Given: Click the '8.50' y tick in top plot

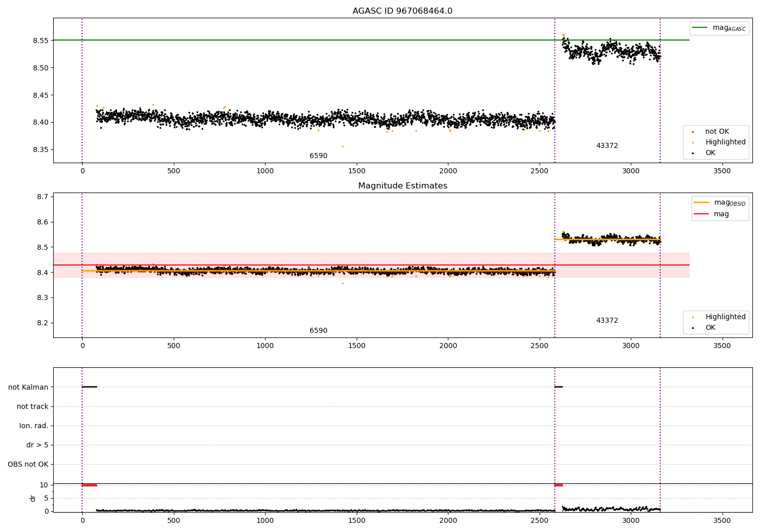Looking at the screenshot, I should 41,68.
